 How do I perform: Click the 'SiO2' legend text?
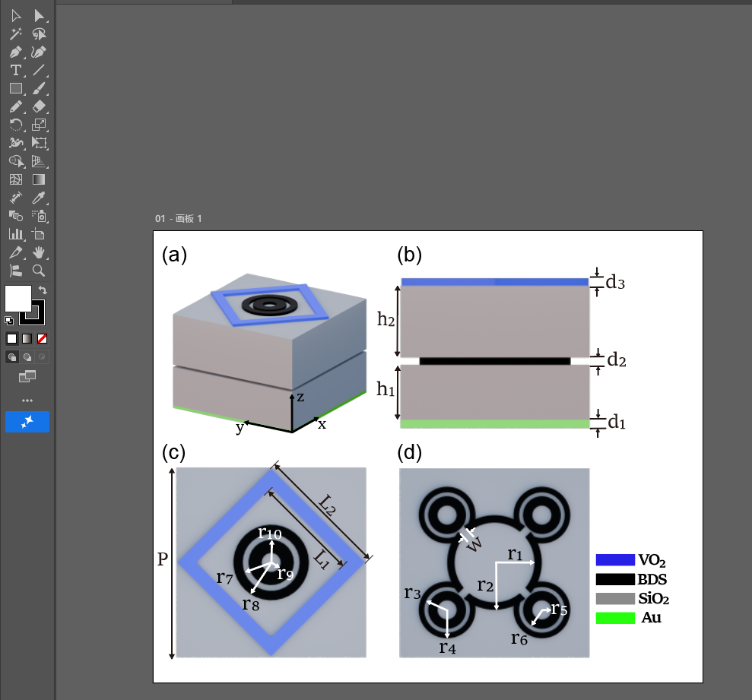[x=653, y=599]
